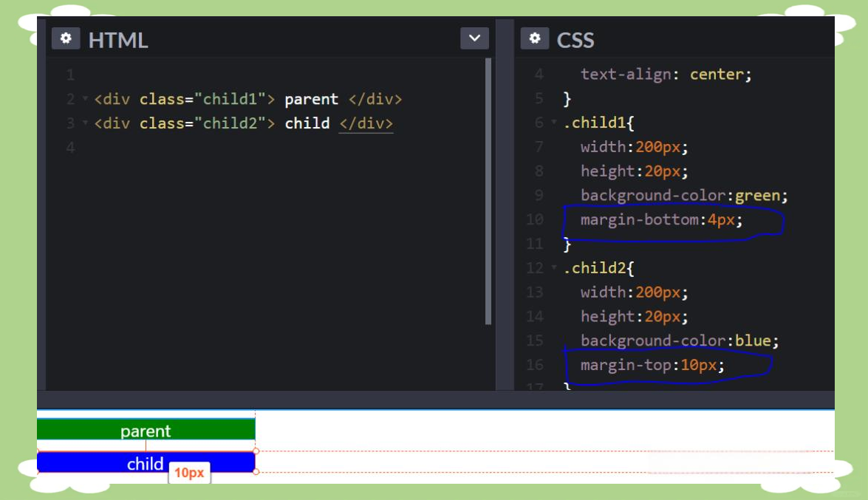This screenshot has width=868, height=500.
Task: Click the background-color:green declaration
Action: (x=683, y=196)
